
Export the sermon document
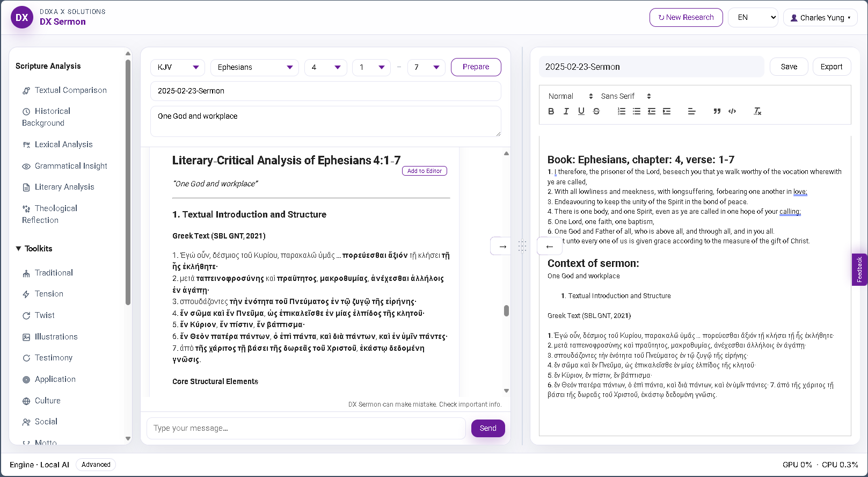click(831, 67)
